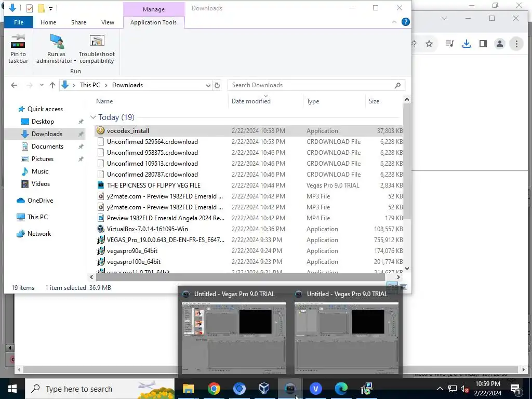
Task: Open Explorer properties quick access icon
Action: click(x=30, y=8)
